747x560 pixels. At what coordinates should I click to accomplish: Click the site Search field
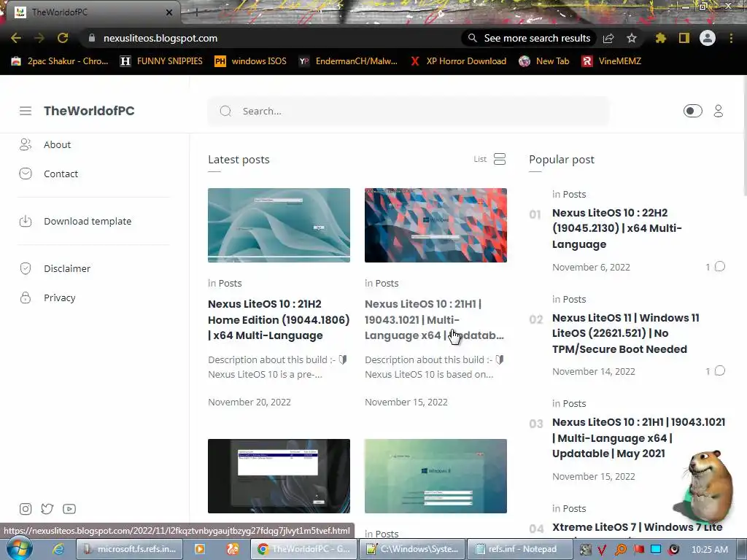click(408, 111)
